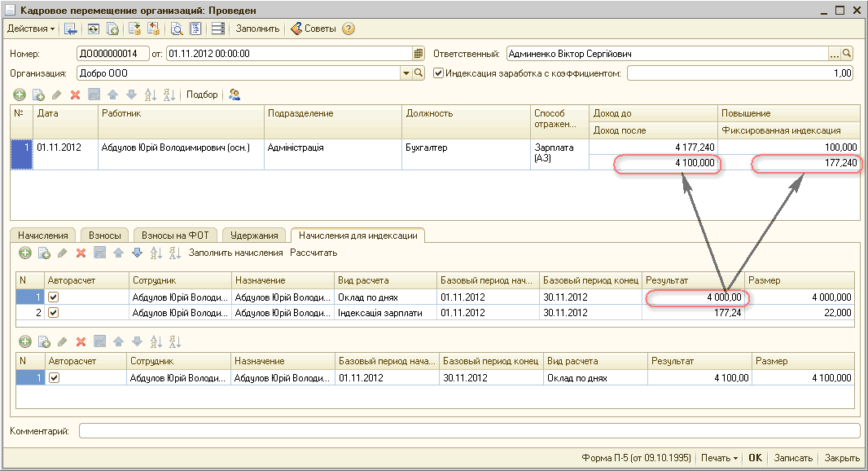The height and width of the screenshot is (471, 868).
Task: Toggle Индексация заработка с коэффициентом checkbox
Action: pos(438,73)
